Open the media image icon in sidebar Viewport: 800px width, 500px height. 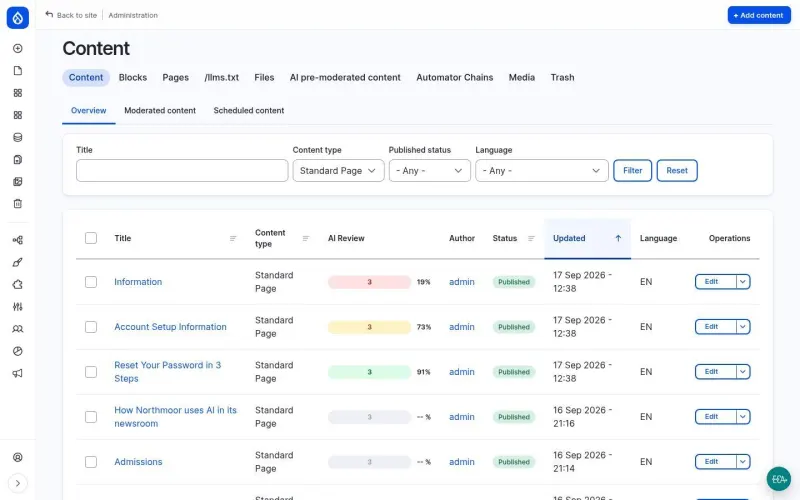click(x=18, y=182)
